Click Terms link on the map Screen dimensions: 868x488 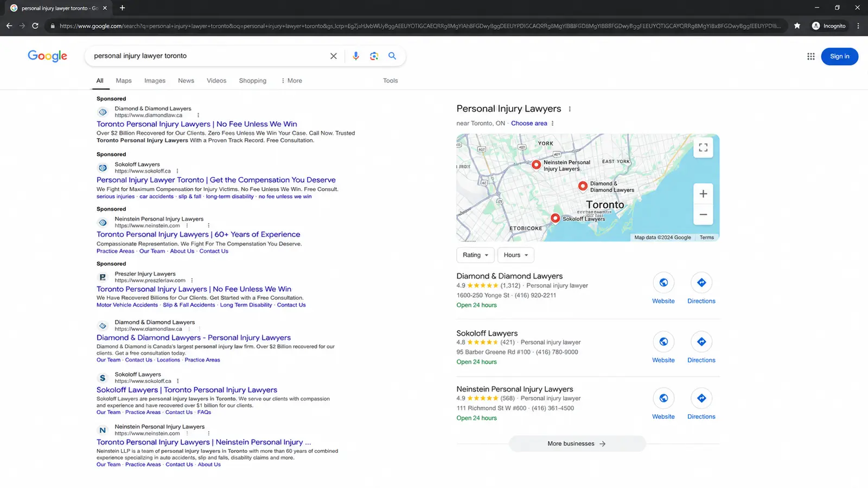(x=706, y=237)
